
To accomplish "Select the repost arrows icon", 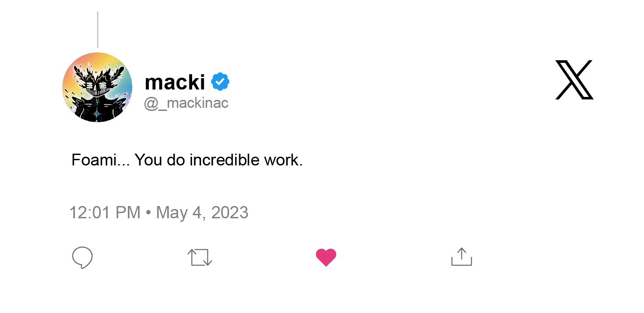I will [x=200, y=258].
